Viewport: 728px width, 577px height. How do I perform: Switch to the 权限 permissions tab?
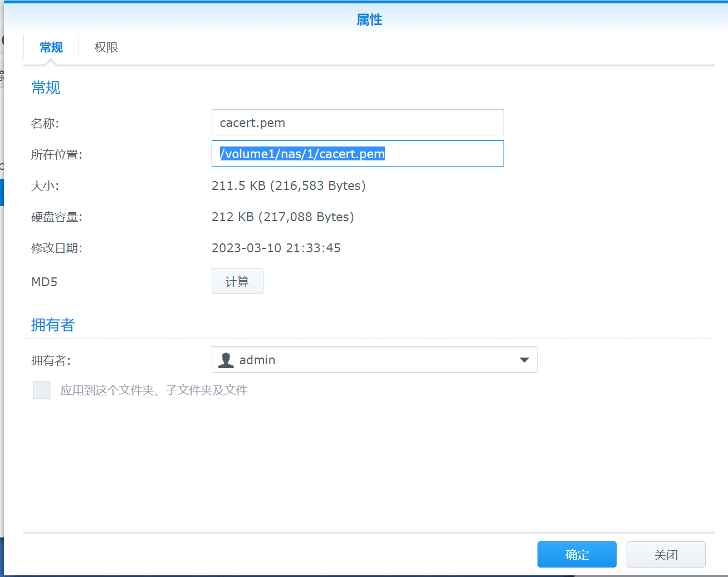[x=106, y=47]
